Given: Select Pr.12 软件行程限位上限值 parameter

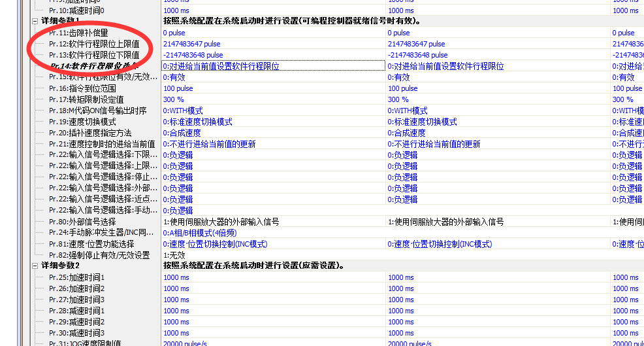Looking at the screenshot, I should point(94,44).
